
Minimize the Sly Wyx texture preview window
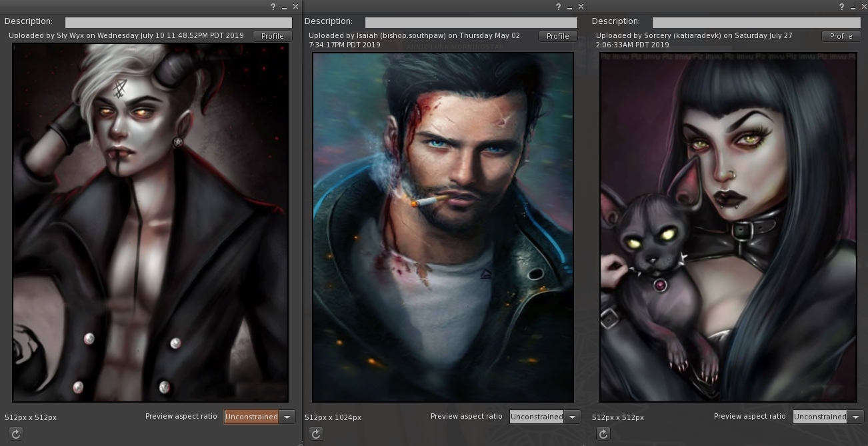point(285,7)
